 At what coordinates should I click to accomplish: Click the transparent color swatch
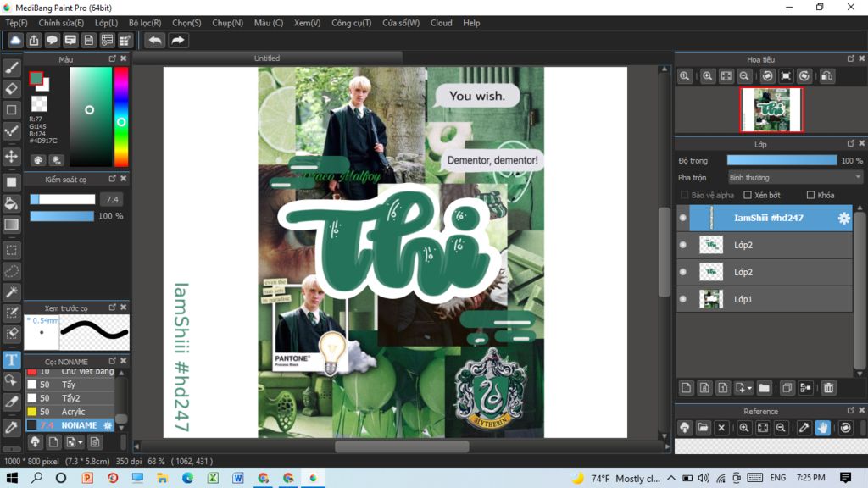tap(39, 103)
